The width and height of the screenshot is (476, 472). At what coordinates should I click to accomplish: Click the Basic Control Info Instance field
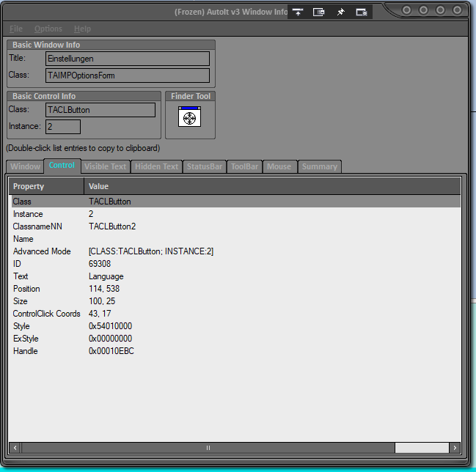62,127
